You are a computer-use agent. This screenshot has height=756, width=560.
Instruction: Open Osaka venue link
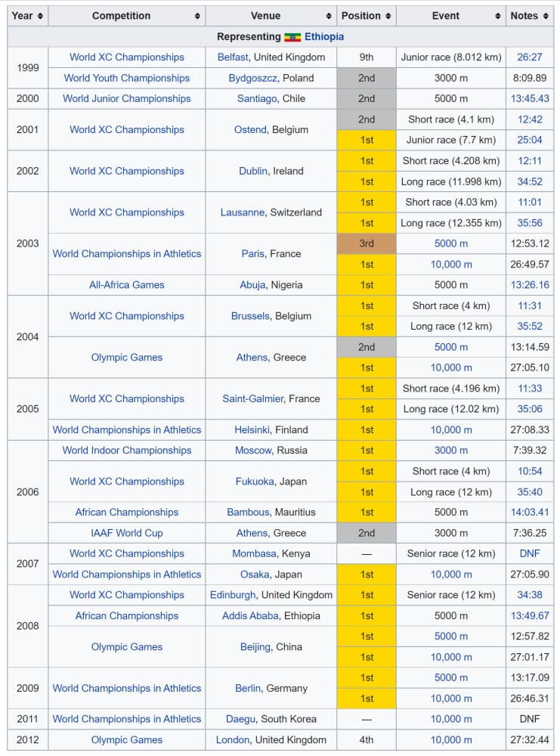point(255,575)
